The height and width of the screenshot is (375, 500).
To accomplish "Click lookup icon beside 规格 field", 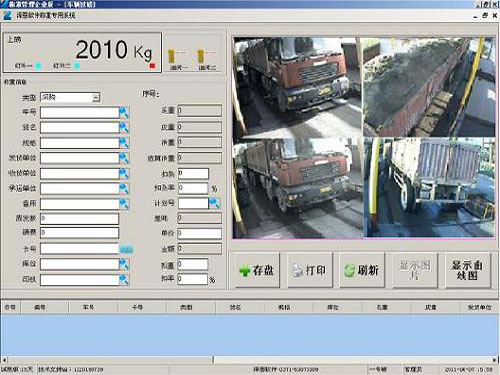I will (x=124, y=143).
